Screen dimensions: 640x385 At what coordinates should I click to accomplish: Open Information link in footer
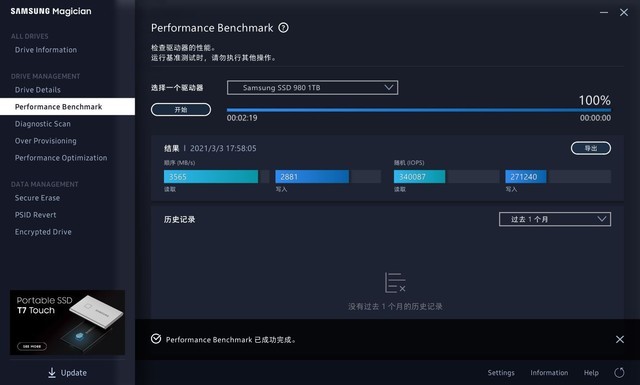coord(549,373)
